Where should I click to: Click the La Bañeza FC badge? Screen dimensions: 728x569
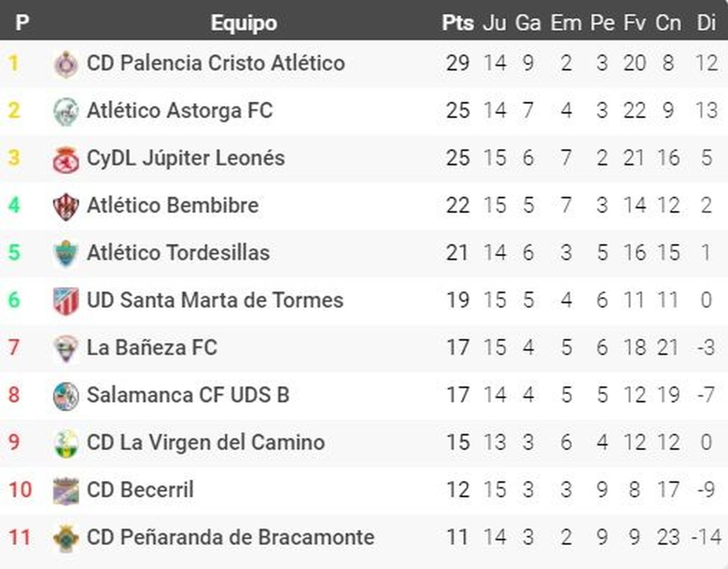[x=66, y=349]
